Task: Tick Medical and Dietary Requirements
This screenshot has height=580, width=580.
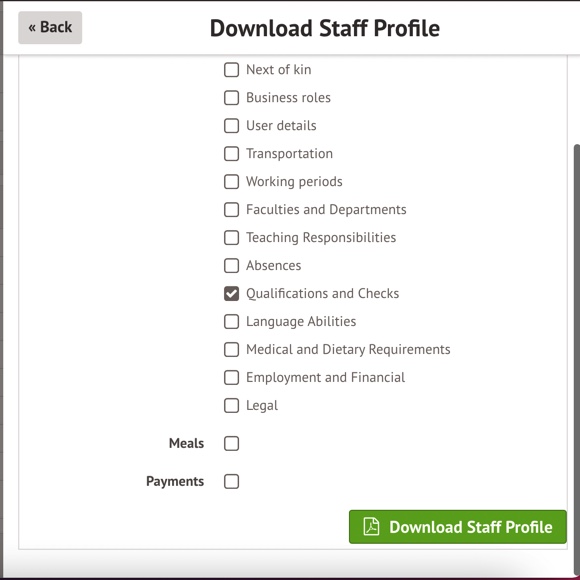Action: point(232,350)
